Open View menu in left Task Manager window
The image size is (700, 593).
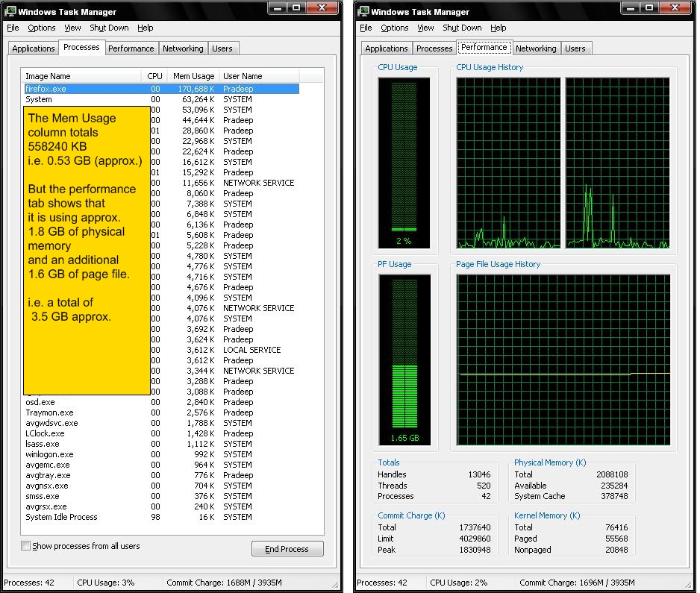[x=72, y=28]
